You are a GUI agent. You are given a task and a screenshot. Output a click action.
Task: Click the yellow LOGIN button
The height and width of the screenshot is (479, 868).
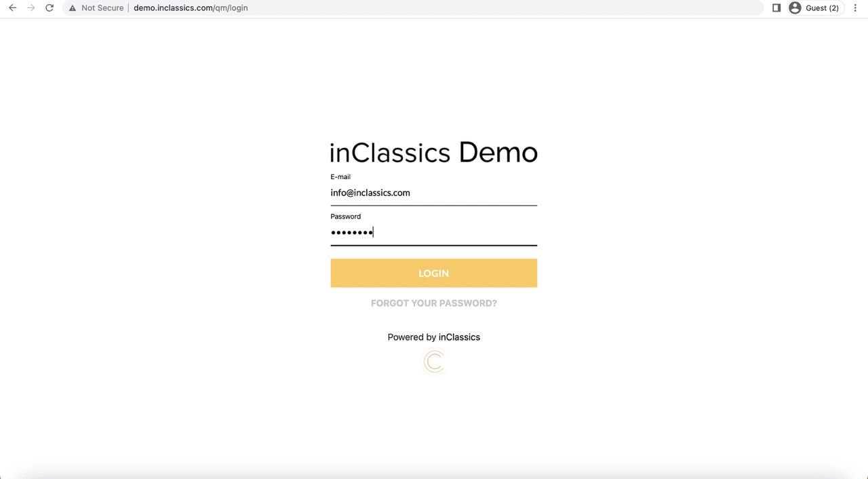[x=434, y=273]
